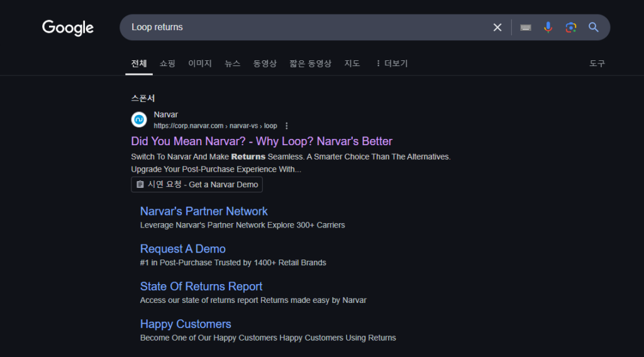Viewport: 644px width, 357px height.
Task: Open the on-screen keyboard icon
Action: [525, 28]
